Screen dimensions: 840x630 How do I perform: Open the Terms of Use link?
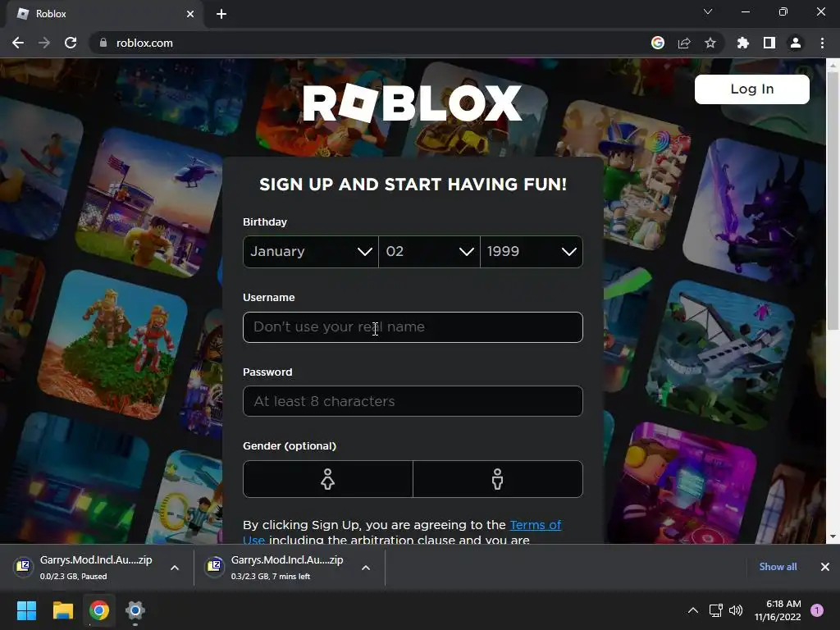tap(535, 524)
